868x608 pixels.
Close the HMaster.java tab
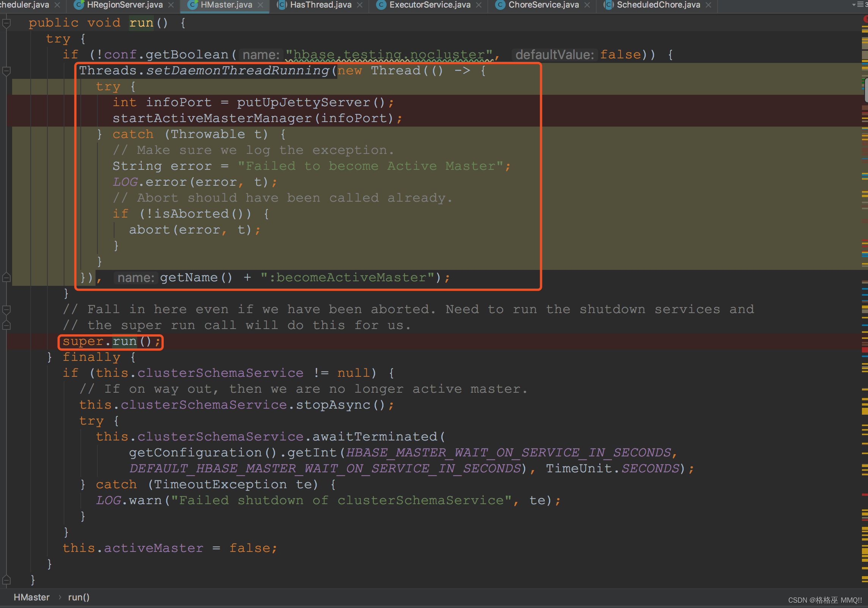tap(260, 5)
